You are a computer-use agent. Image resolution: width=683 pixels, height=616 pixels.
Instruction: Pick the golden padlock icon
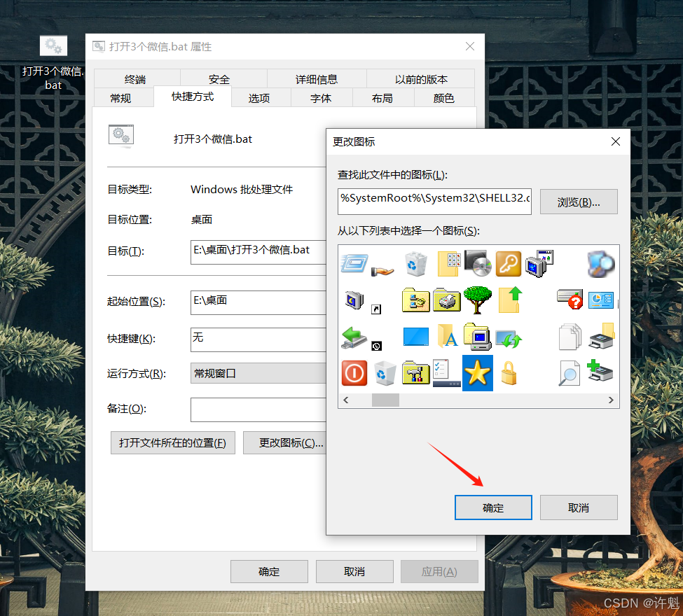(x=509, y=373)
